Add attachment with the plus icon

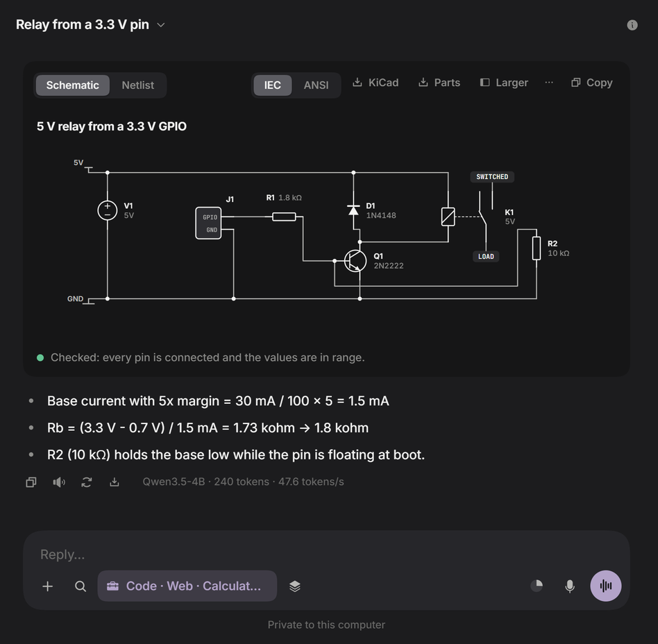pyautogui.click(x=48, y=586)
